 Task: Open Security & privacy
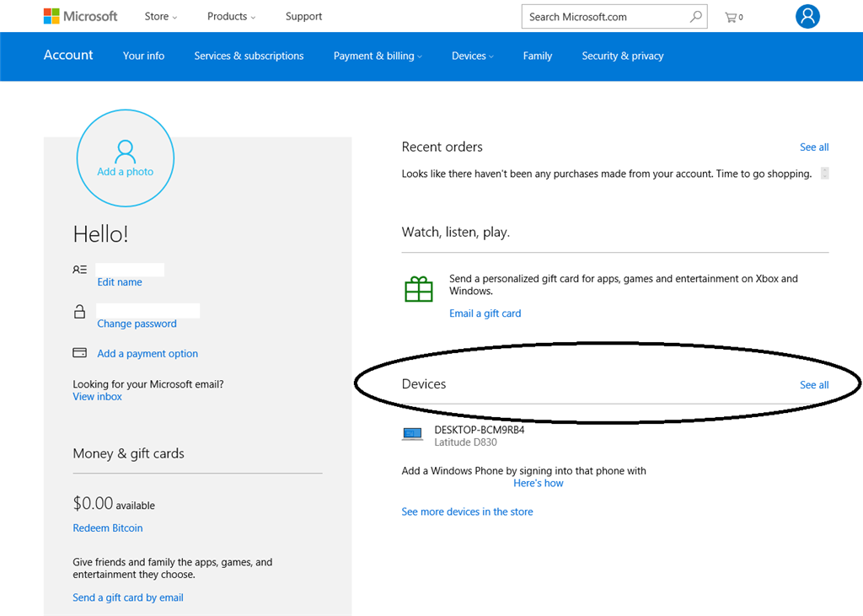coord(623,56)
